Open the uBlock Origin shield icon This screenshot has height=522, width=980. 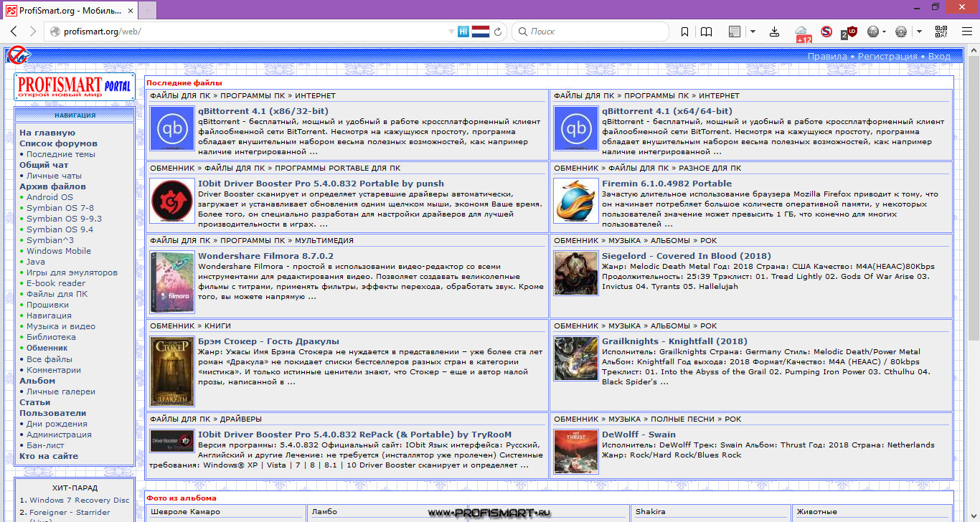[x=851, y=32]
